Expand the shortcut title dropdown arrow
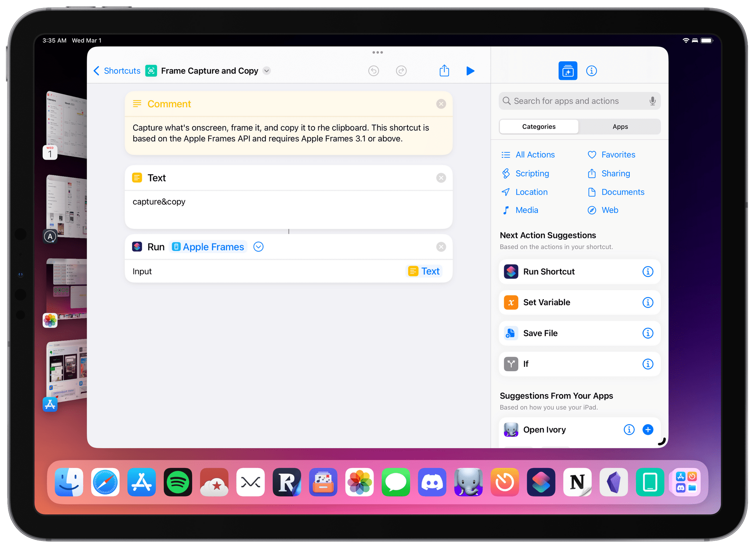The width and height of the screenshot is (756, 549). (x=267, y=71)
